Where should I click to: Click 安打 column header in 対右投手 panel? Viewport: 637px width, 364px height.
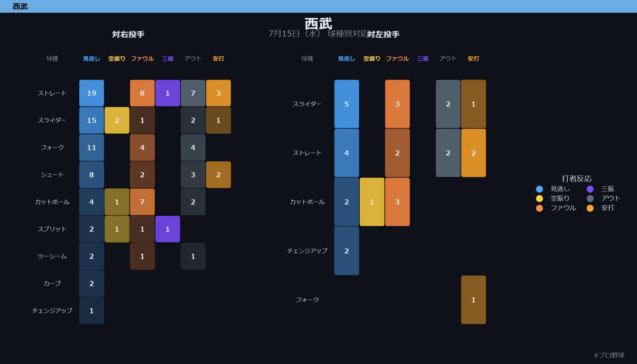click(x=218, y=59)
